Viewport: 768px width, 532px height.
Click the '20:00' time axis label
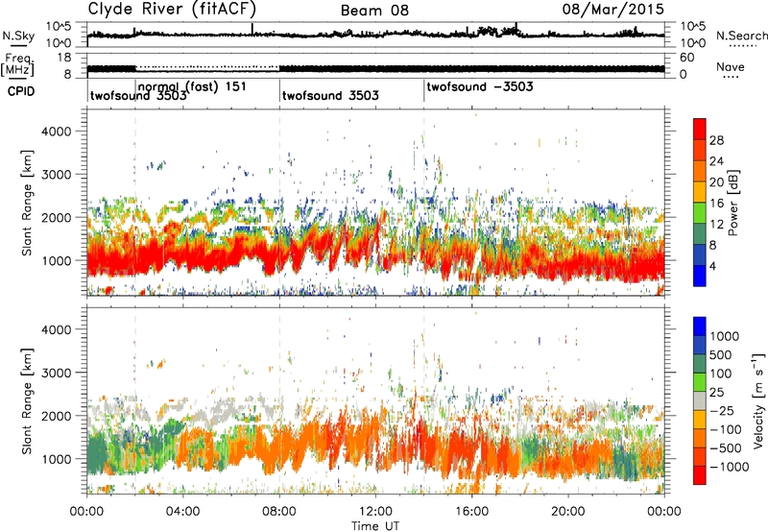click(x=568, y=512)
